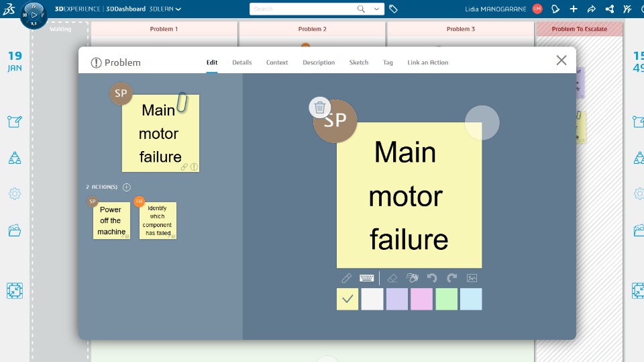The height and width of the screenshot is (362, 644).
Task: Open 'Identify which component has failed' note
Action: pos(158,220)
